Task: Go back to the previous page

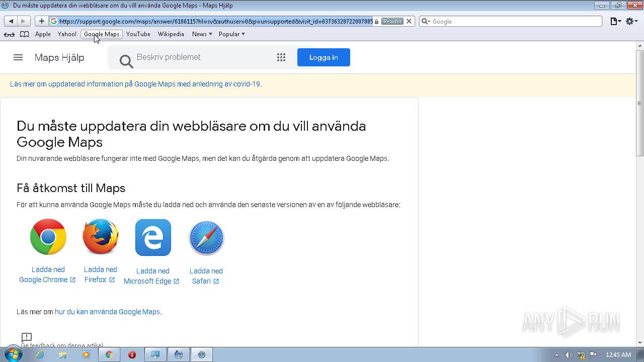Action: click(11, 21)
